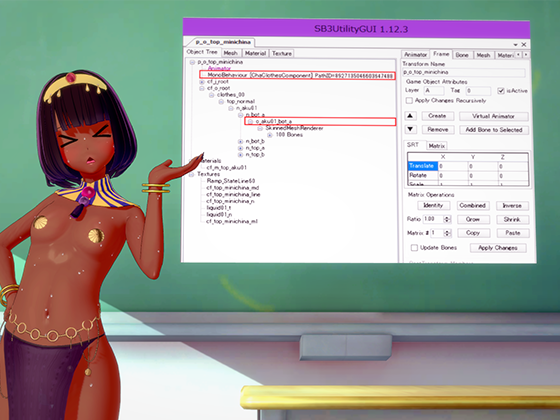Select the cf_top_minichina_md texture
Viewport: 560px width, 420px height.
click(232, 188)
